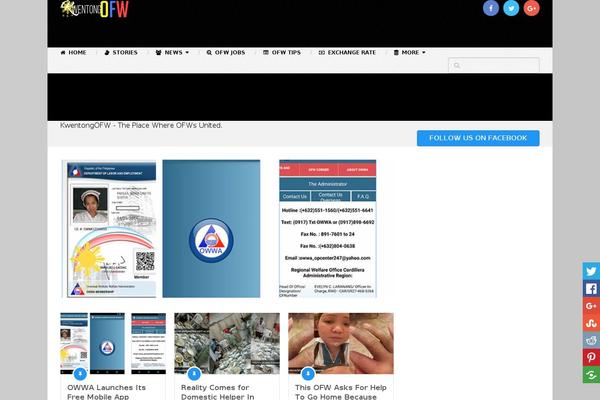Open the EXCHANGE RATE menu item
The height and width of the screenshot is (400, 600).
click(347, 52)
